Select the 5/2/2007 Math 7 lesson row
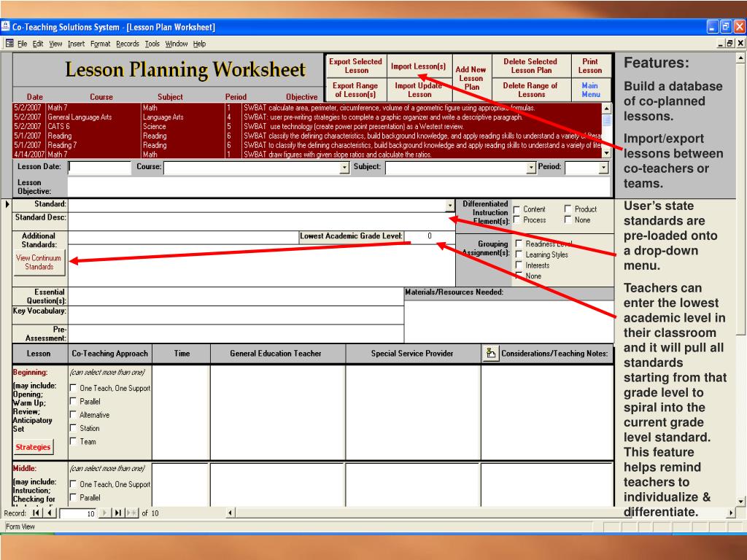 pos(307,108)
